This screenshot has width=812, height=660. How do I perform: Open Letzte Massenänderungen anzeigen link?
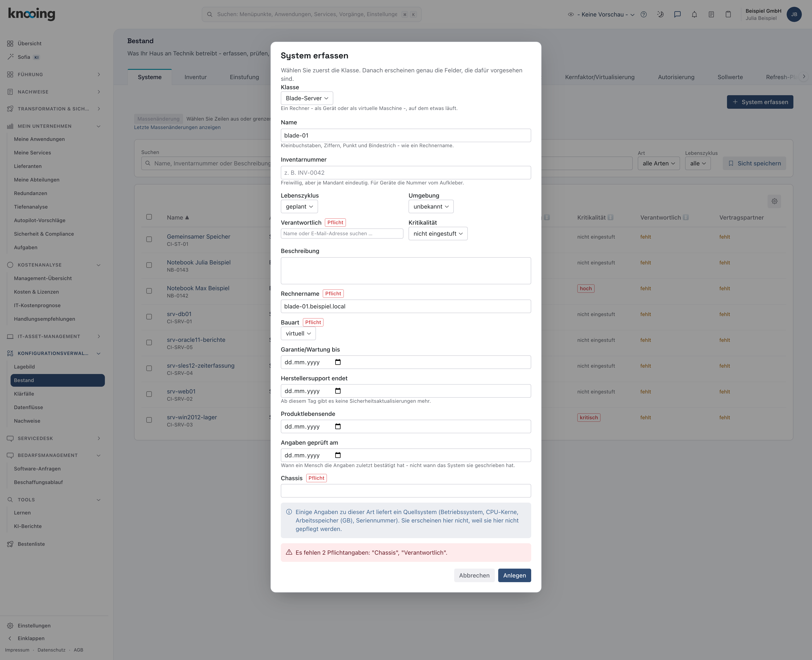click(x=177, y=127)
